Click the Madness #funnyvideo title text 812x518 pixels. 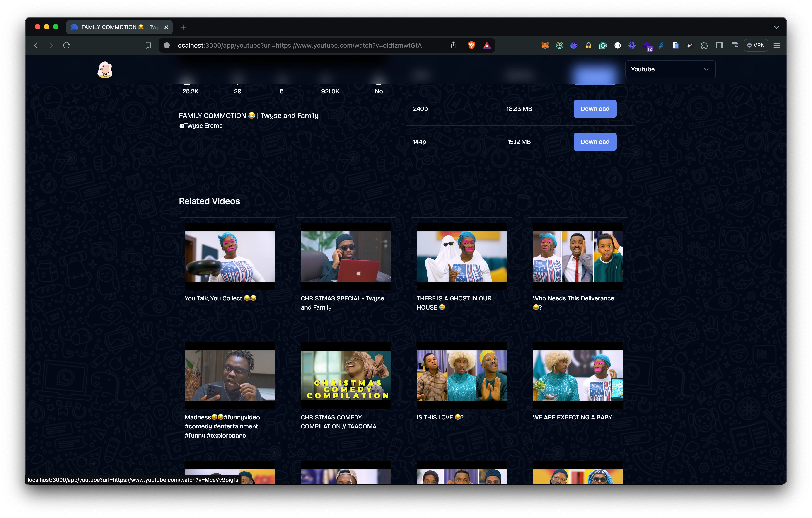pyautogui.click(x=222, y=426)
